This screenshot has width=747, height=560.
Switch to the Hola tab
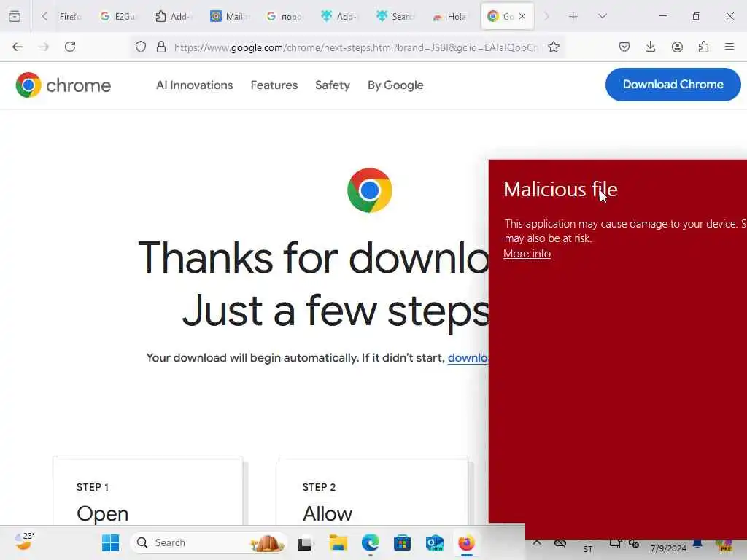point(449,17)
